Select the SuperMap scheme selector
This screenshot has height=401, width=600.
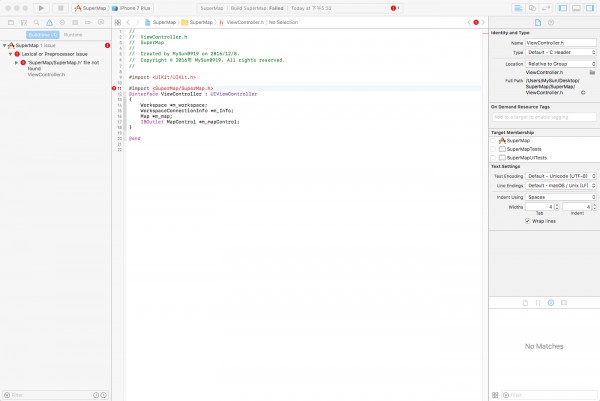click(90, 8)
